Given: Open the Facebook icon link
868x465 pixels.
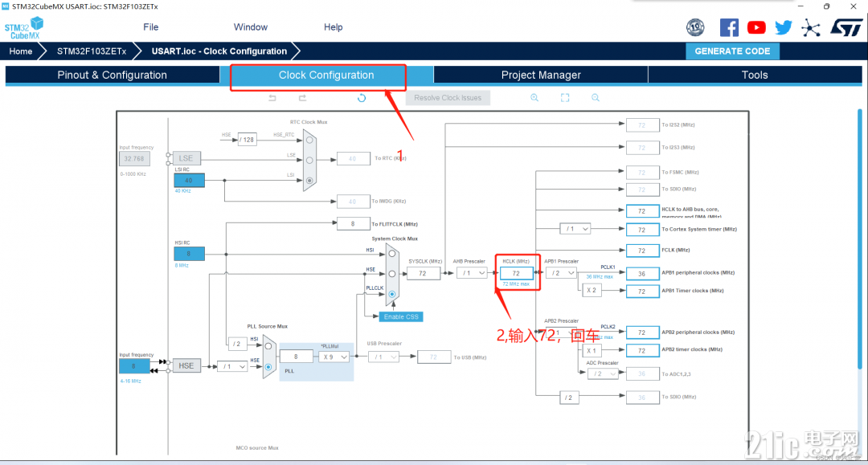Looking at the screenshot, I should [729, 27].
